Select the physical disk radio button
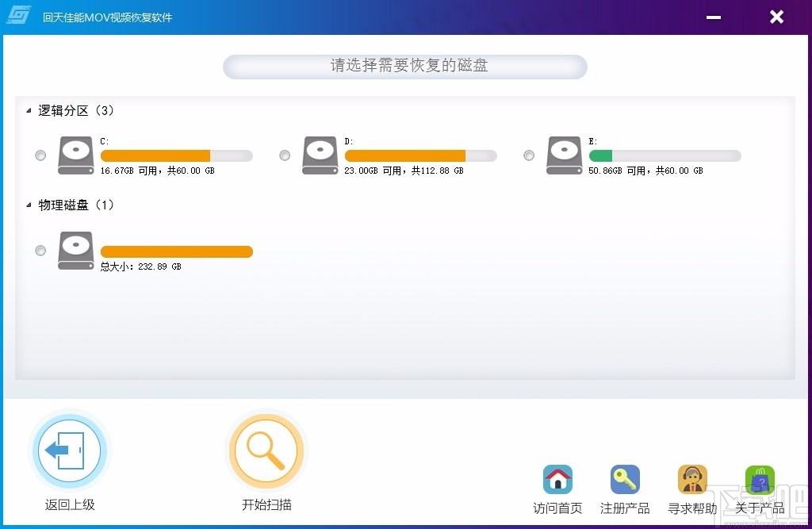 [40, 251]
